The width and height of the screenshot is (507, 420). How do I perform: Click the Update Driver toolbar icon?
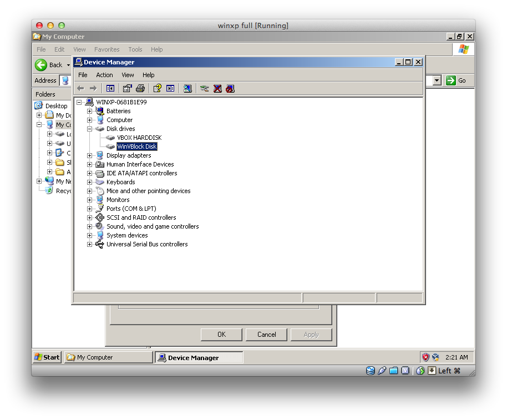pyautogui.click(x=204, y=88)
